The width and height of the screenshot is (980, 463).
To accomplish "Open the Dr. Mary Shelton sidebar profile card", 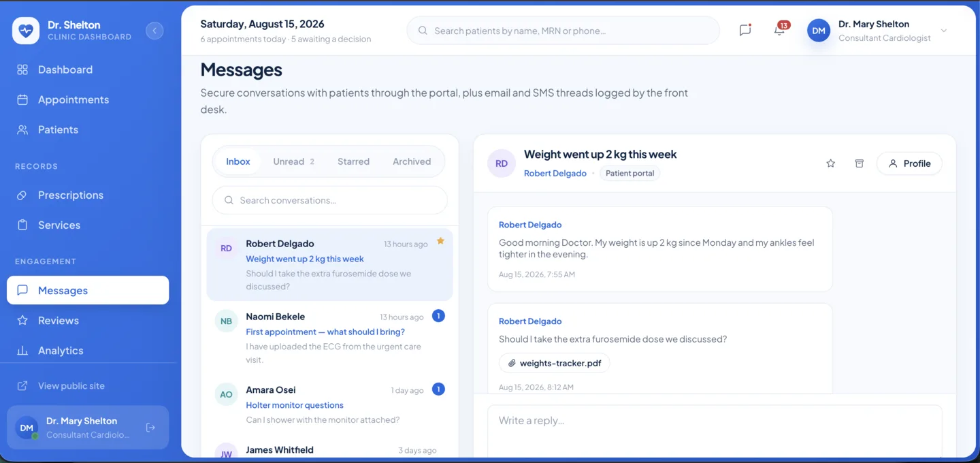I will coord(88,428).
